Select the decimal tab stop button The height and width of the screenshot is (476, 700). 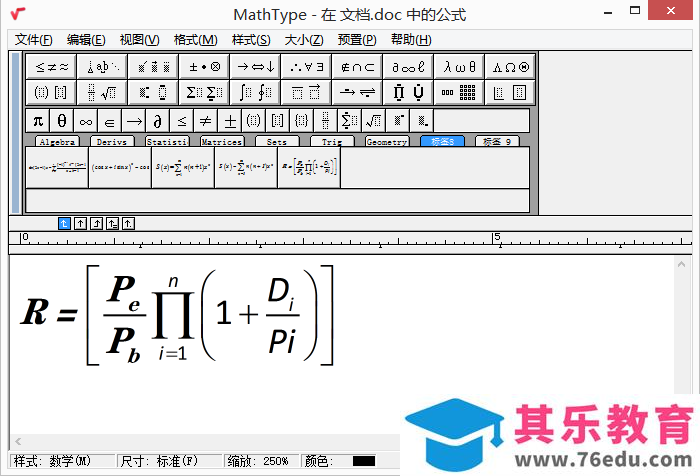click(x=129, y=223)
